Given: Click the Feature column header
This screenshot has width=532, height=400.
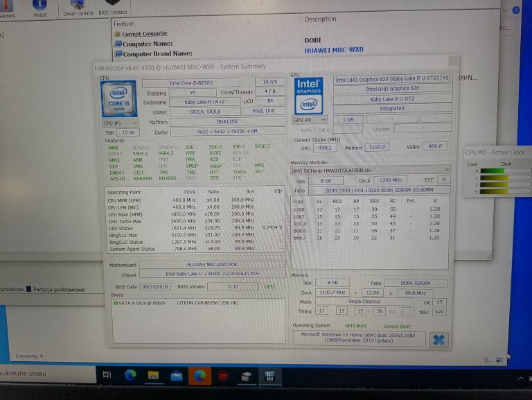Looking at the screenshot, I should pyautogui.click(x=123, y=24).
